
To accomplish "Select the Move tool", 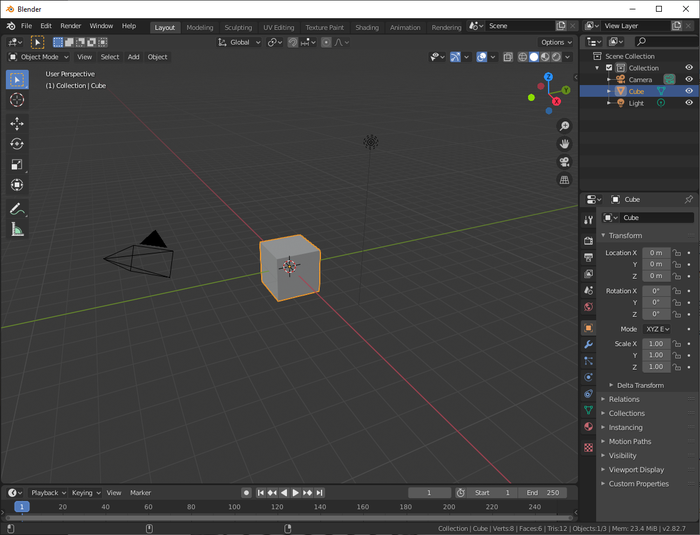I will (x=17, y=124).
